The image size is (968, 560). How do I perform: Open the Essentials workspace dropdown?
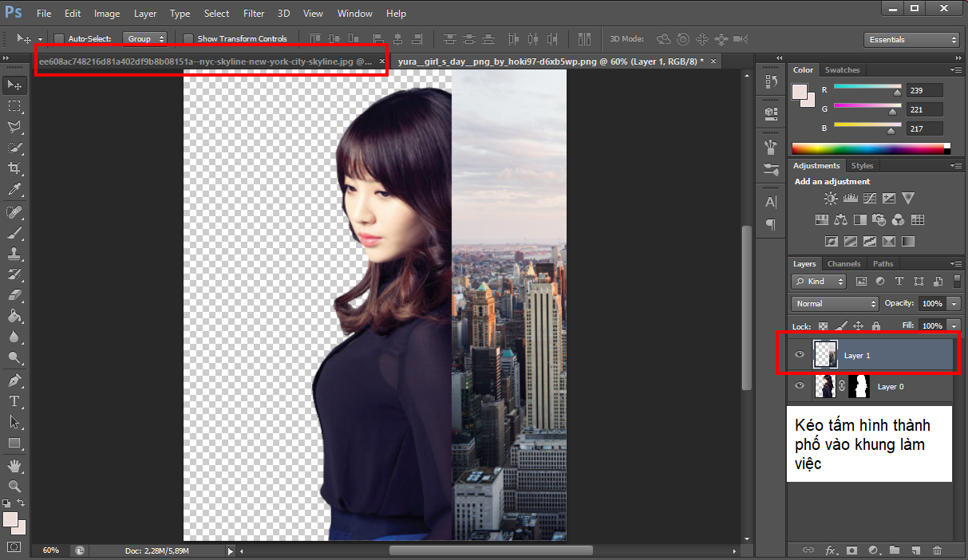912,39
